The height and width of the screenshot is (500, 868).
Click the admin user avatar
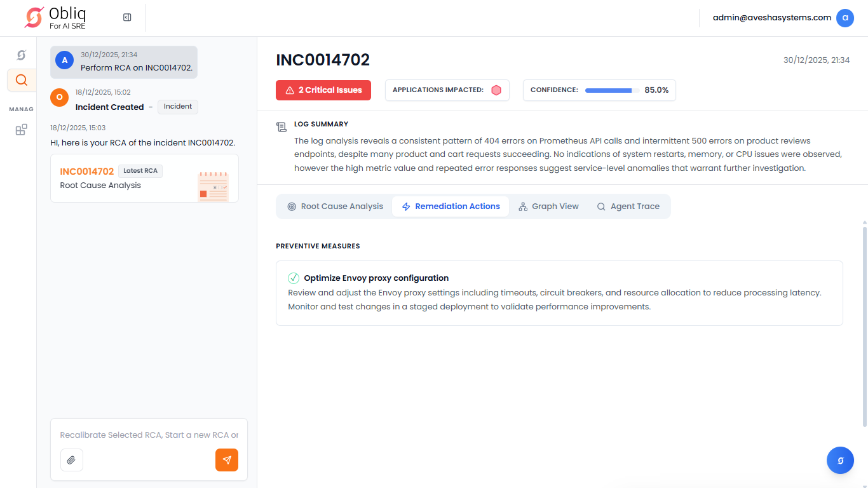pos(844,18)
